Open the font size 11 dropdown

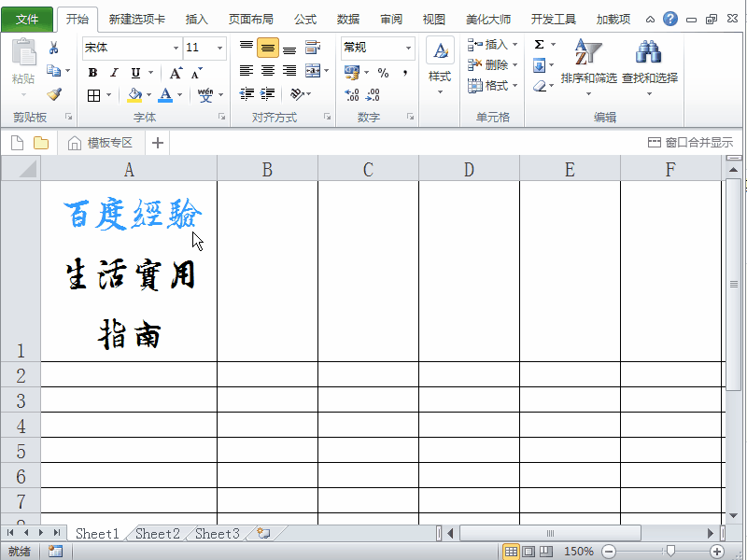coord(219,48)
